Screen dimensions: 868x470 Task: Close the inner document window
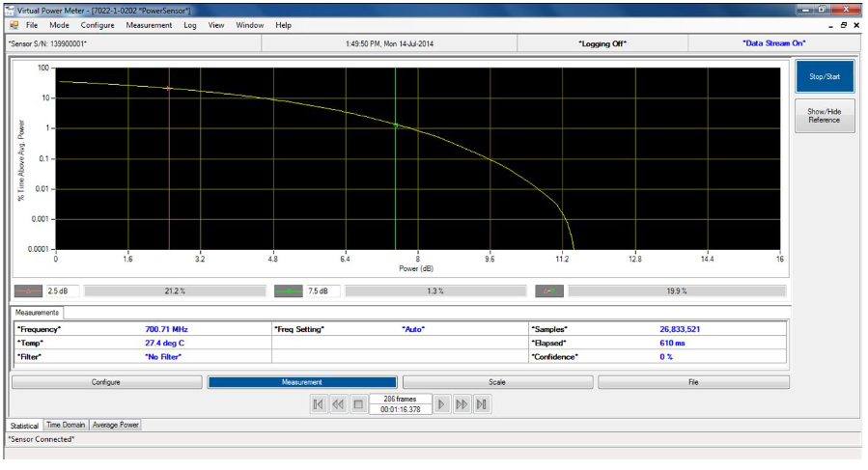point(857,25)
